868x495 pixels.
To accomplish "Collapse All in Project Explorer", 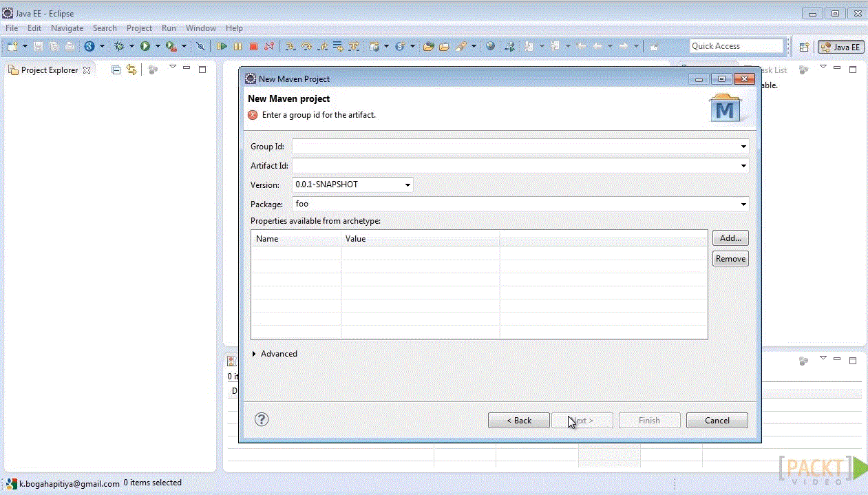I will [x=116, y=70].
